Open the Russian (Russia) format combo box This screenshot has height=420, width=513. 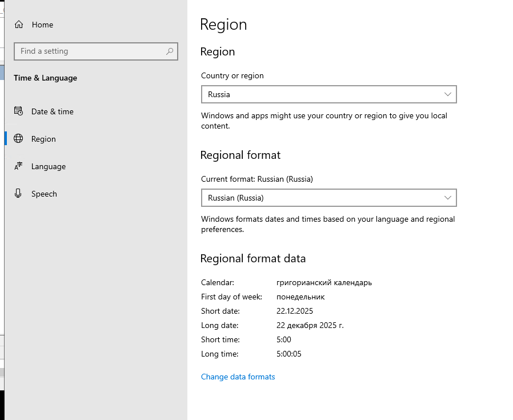(x=328, y=198)
